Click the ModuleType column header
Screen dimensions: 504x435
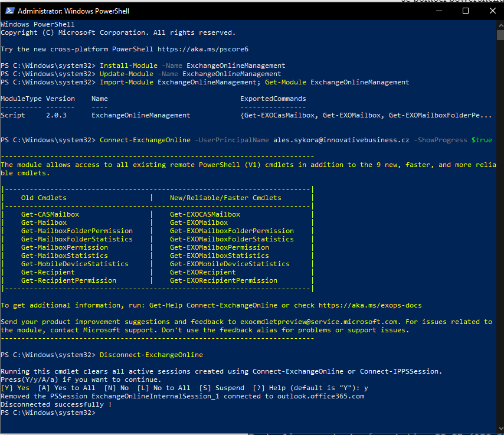coord(21,99)
